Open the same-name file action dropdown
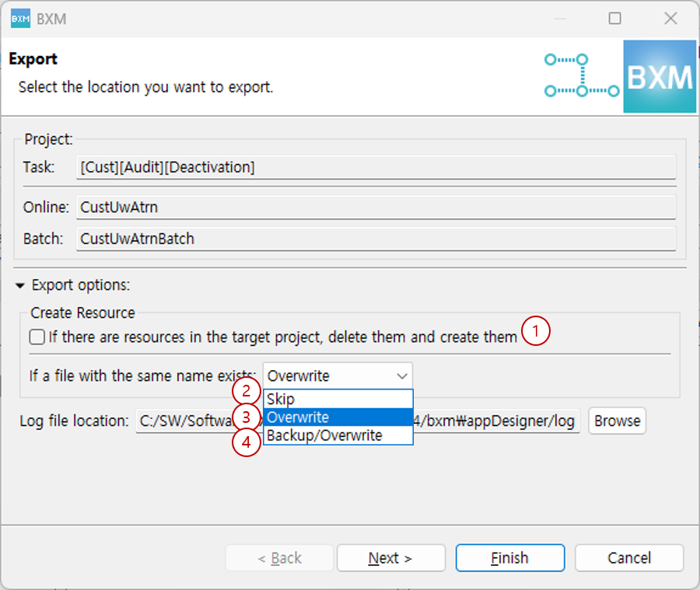This screenshot has width=700, height=590. click(x=338, y=376)
